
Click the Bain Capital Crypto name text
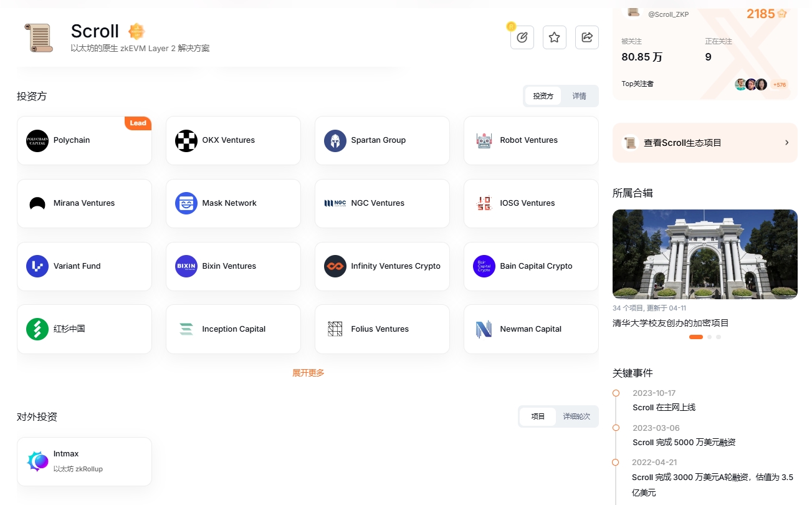click(x=536, y=266)
